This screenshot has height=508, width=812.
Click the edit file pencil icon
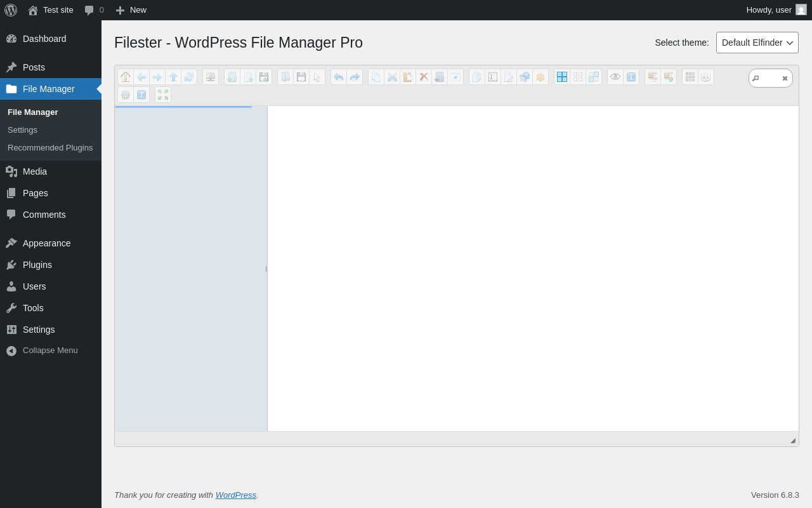coord(509,77)
